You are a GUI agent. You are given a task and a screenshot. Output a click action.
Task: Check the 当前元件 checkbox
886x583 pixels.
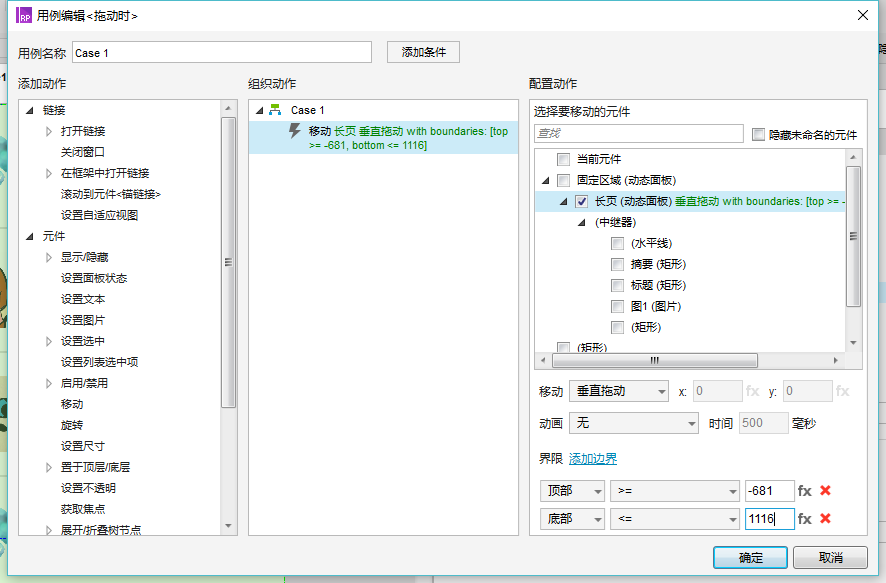point(563,159)
